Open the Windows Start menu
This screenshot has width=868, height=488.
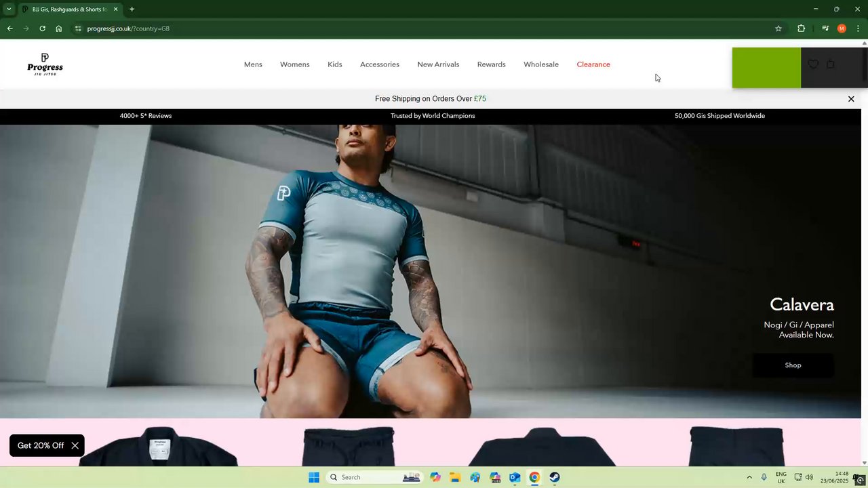point(313,477)
